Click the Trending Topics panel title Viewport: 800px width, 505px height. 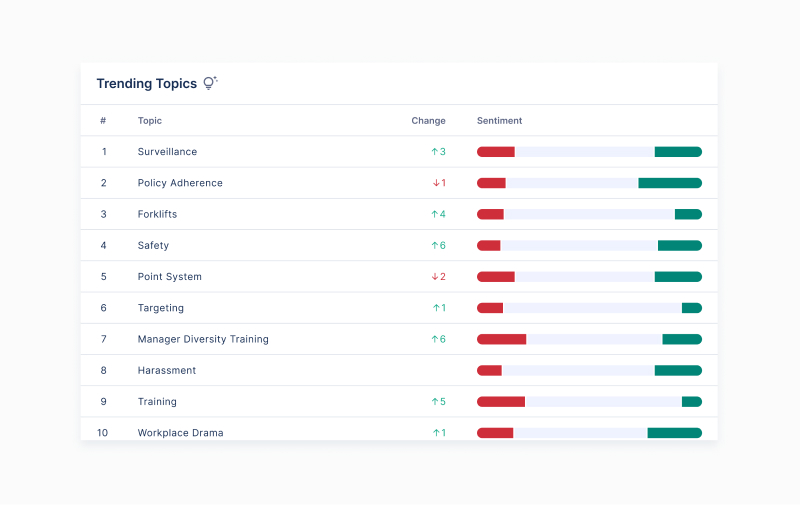click(146, 84)
